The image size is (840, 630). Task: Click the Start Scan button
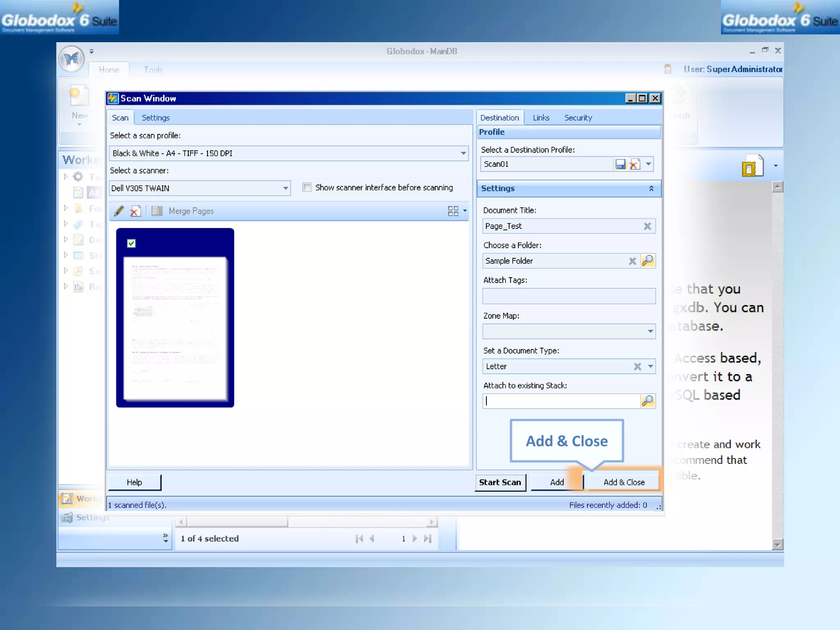[500, 482]
